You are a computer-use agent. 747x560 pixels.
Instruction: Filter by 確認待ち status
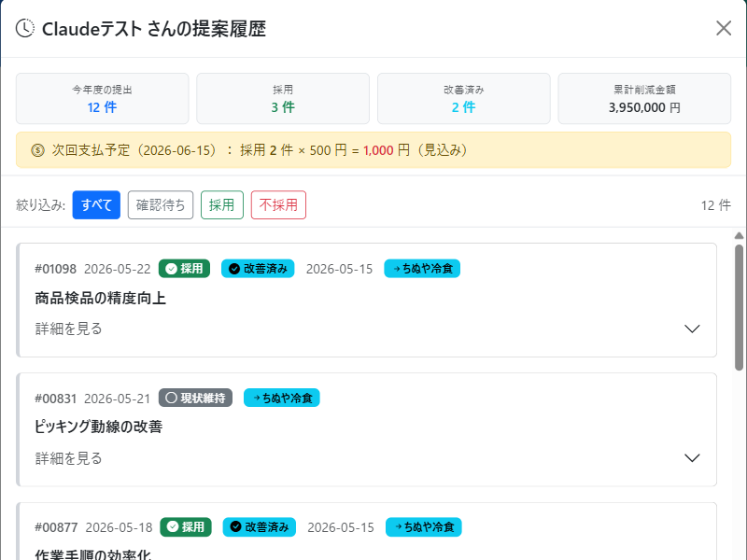(x=161, y=204)
